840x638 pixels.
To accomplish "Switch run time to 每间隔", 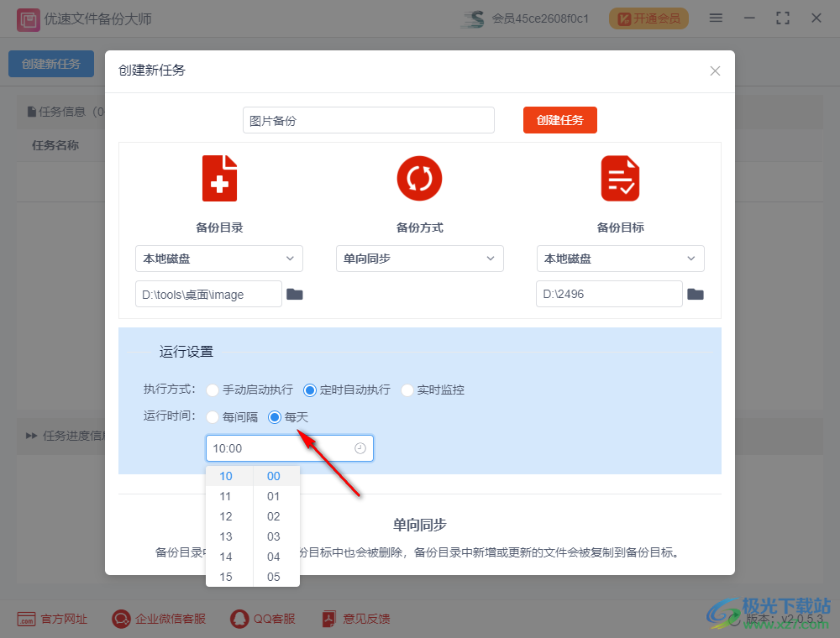I will (x=212, y=417).
